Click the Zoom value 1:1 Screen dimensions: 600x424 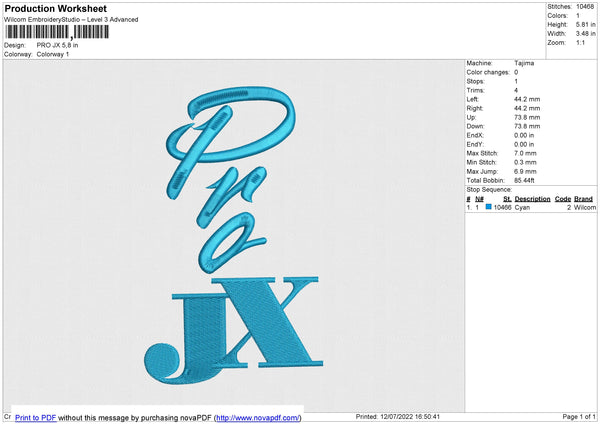coord(580,42)
